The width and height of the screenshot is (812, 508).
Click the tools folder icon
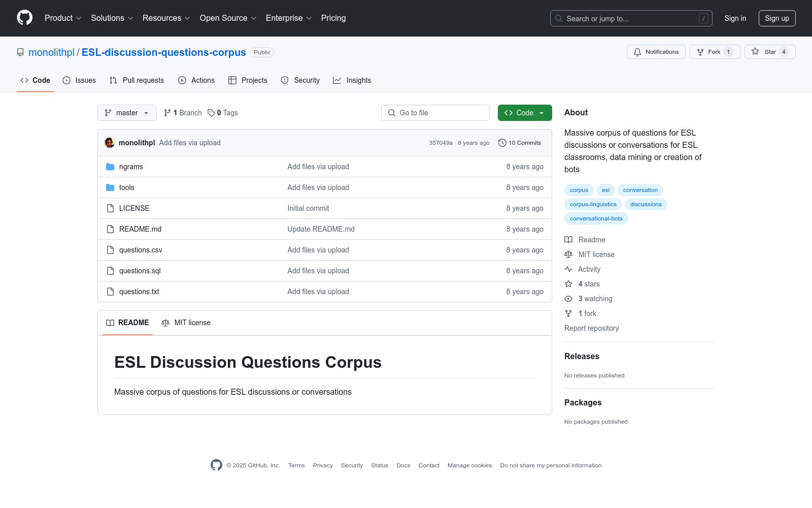tap(110, 187)
